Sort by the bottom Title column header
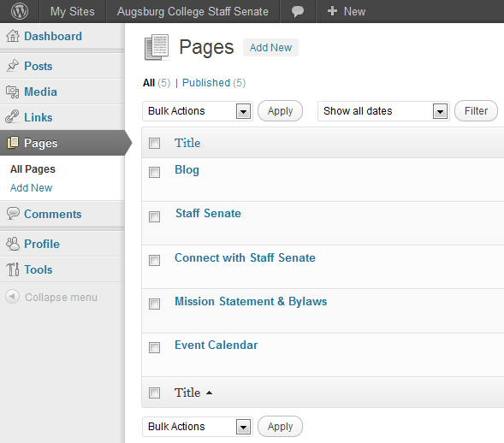 pos(187,393)
